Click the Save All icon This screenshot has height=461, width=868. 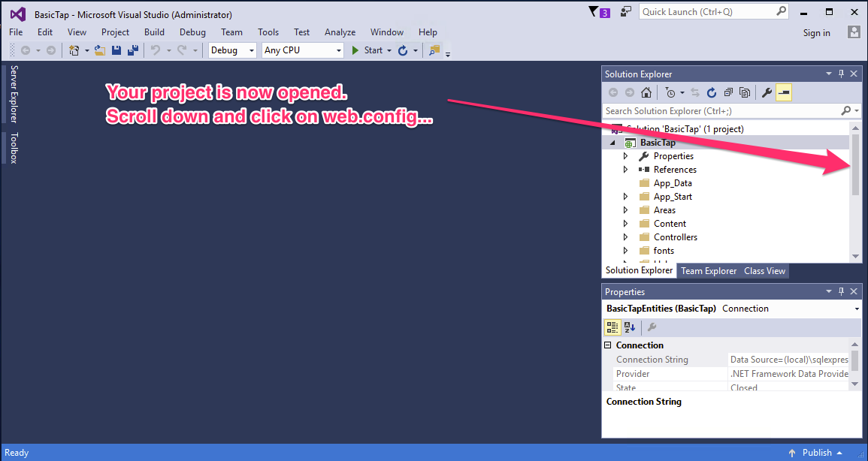133,50
